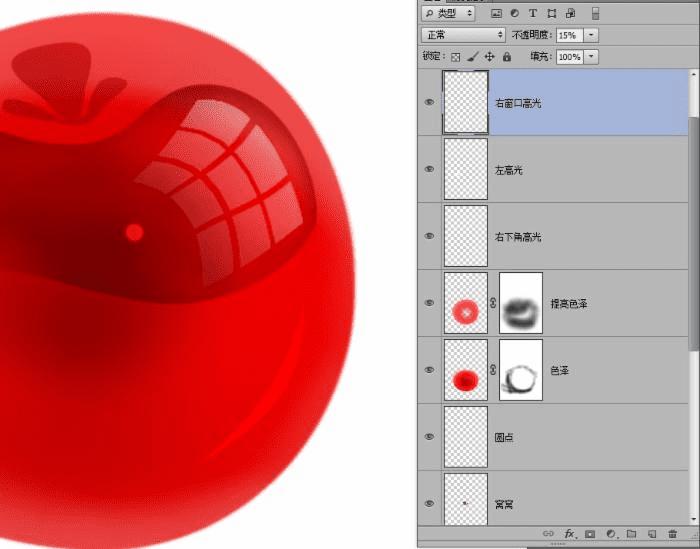
Task: Click mask link icon on 色泽 layer
Action: (x=493, y=370)
